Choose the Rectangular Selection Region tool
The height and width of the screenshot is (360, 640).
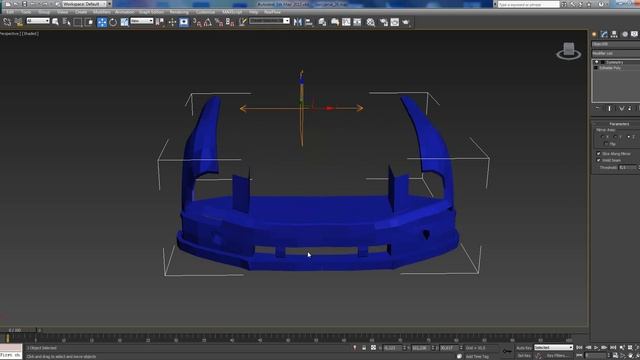coord(78,22)
